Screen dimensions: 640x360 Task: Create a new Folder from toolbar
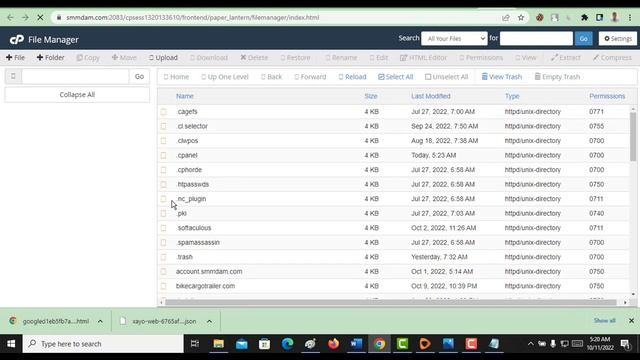[x=50, y=58]
